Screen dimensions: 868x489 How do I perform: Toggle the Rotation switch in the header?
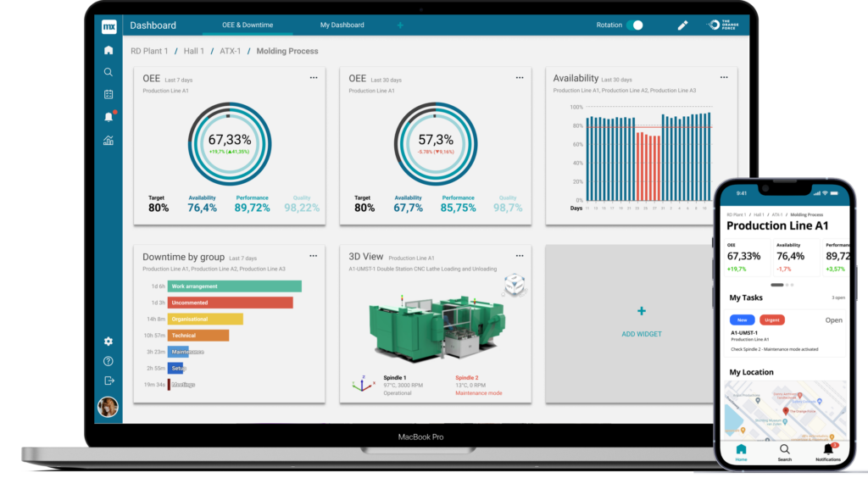tap(637, 25)
